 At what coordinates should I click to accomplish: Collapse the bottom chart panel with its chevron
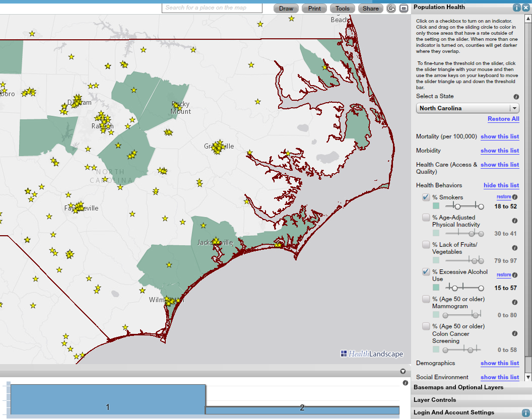pyautogui.click(x=403, y=371)
